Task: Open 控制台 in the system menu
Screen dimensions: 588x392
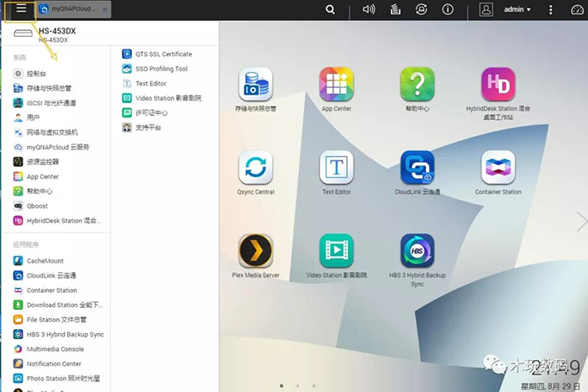Action: point(30,74)
